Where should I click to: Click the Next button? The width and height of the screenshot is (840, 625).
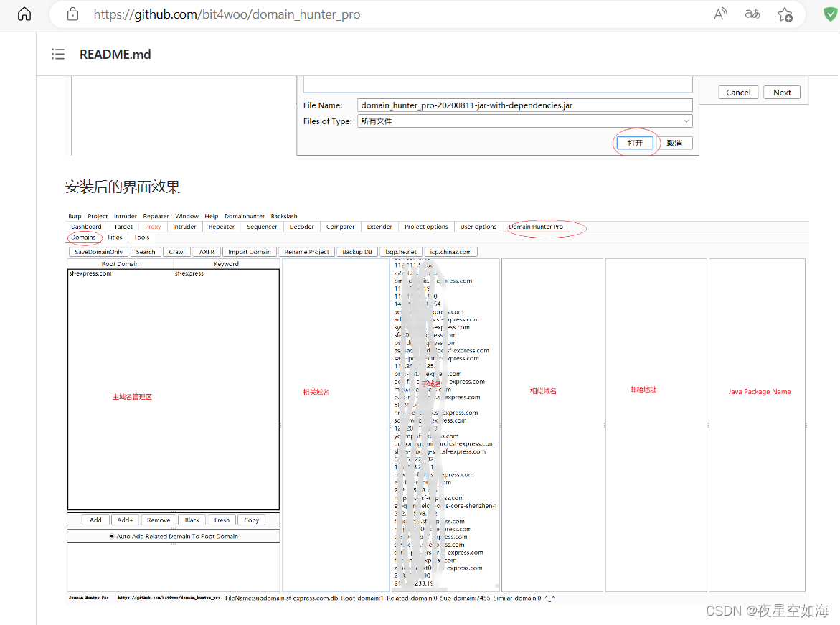(x=782, y=92)
